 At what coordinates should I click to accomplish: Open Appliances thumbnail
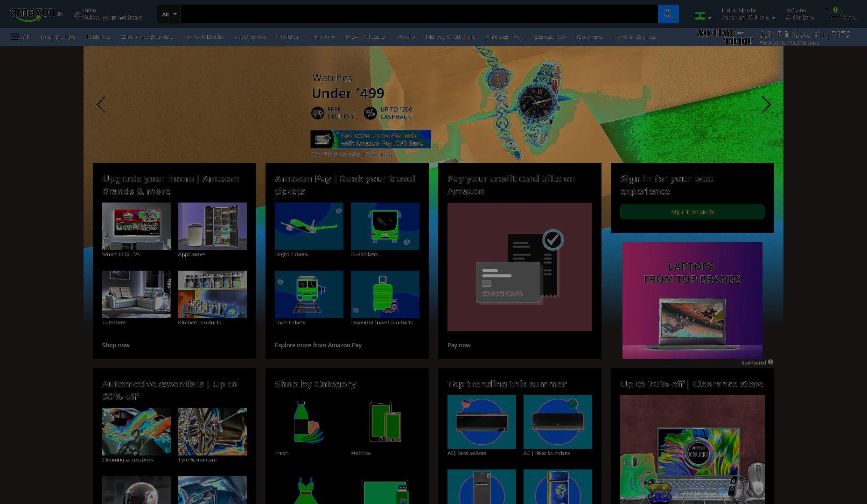[212, 226]
